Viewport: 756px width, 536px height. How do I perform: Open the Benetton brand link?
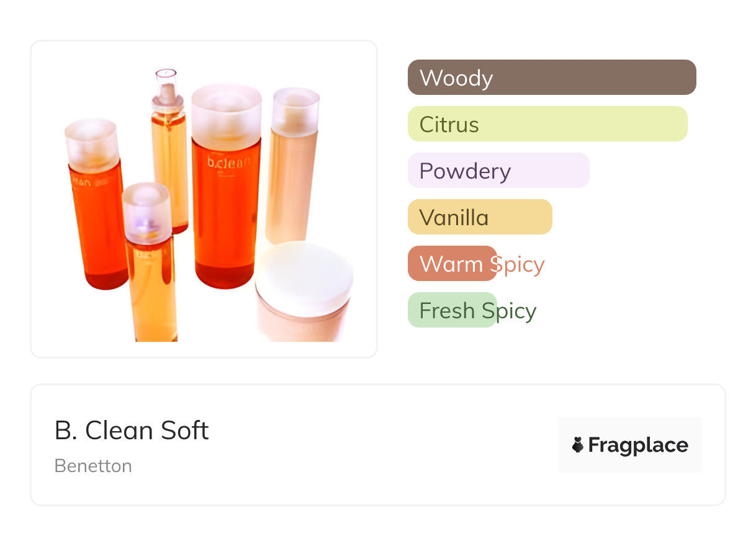click(93, 466)
